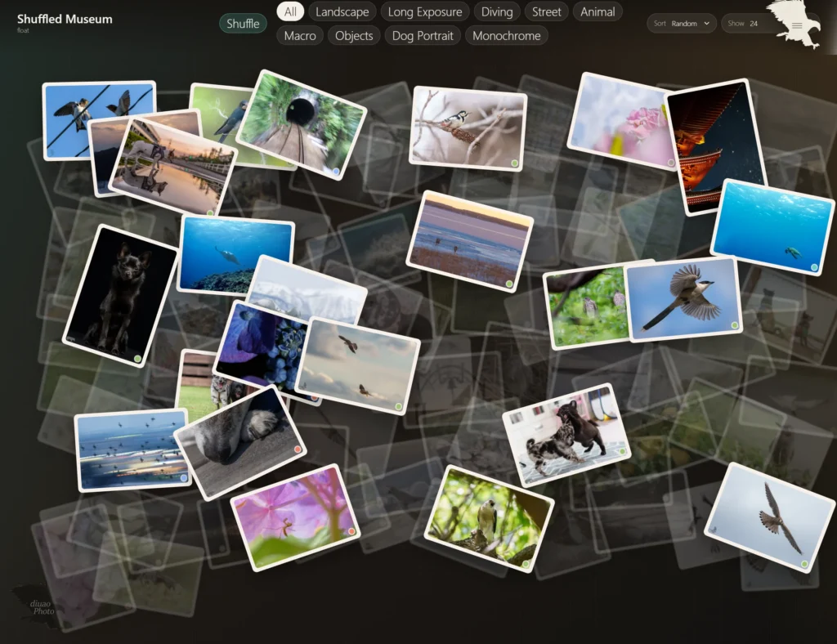837x644 pixels.
Task: Click the red dot on the pink mantis photo
Action: 351,531
